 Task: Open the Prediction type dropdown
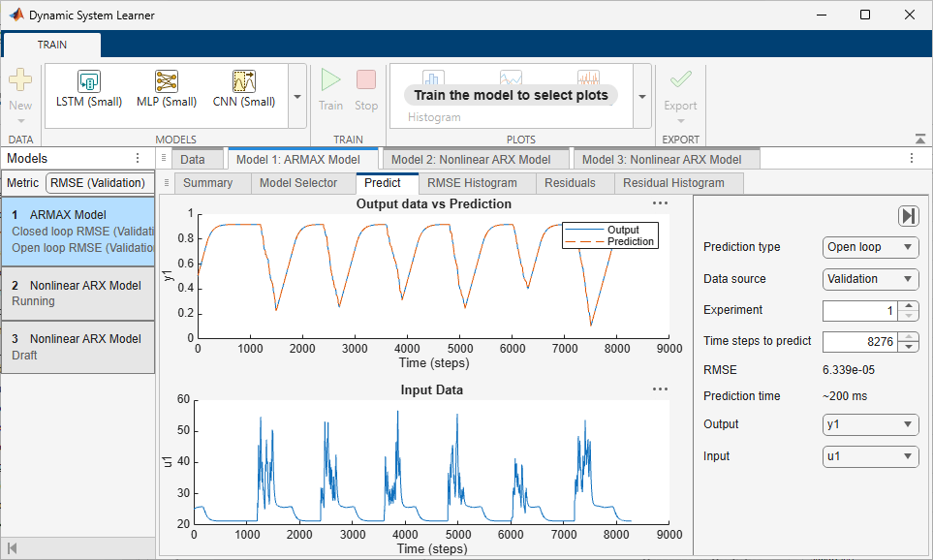tap(871, 247)
